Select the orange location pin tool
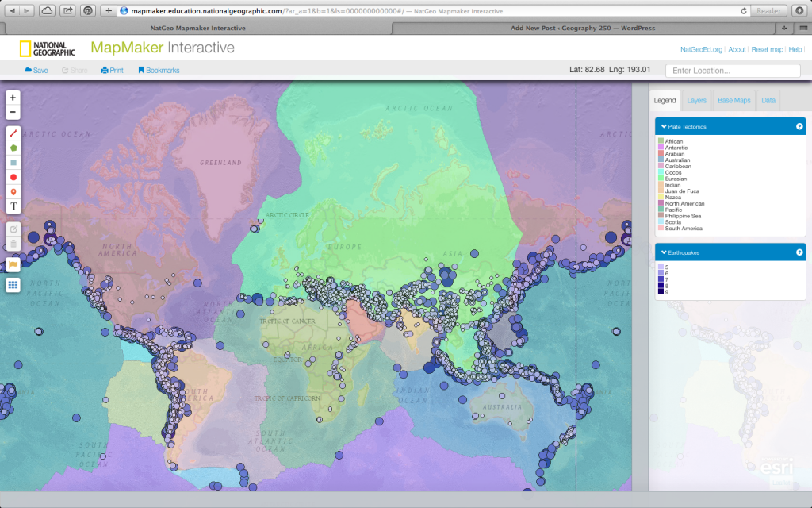The height and width of the screenshot is (508, 812). pyautogui.click(x=12, y=191)
